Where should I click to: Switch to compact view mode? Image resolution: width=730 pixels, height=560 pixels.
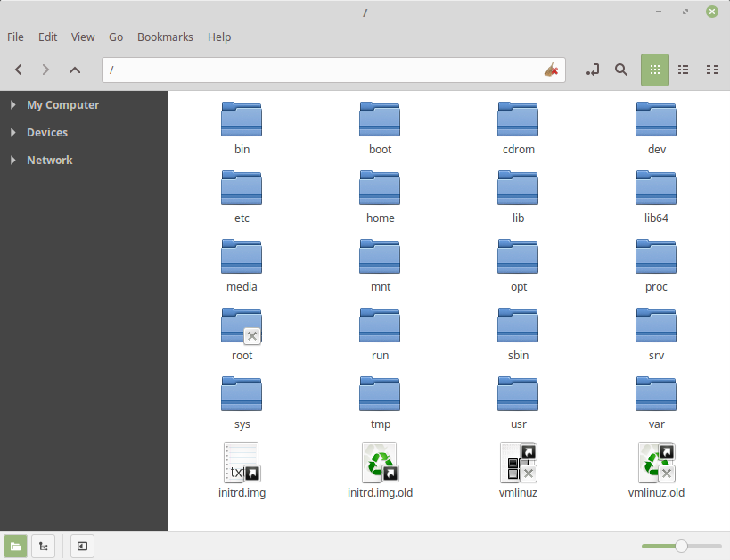711,70
